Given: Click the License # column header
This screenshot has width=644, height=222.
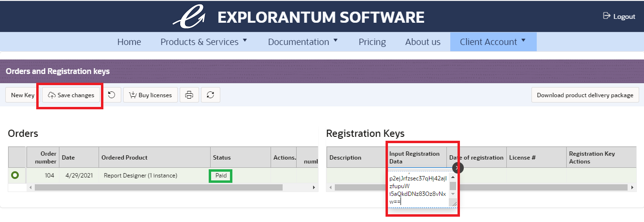Looking at the screenshot, I should pyautogui.click(x=536, y=157).
